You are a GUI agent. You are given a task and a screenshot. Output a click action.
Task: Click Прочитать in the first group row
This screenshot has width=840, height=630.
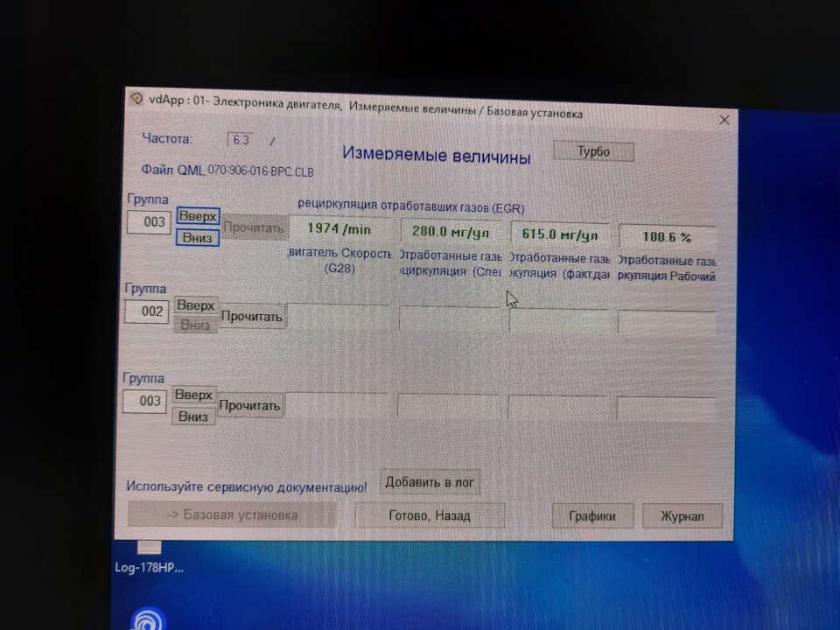click(254, 227)
